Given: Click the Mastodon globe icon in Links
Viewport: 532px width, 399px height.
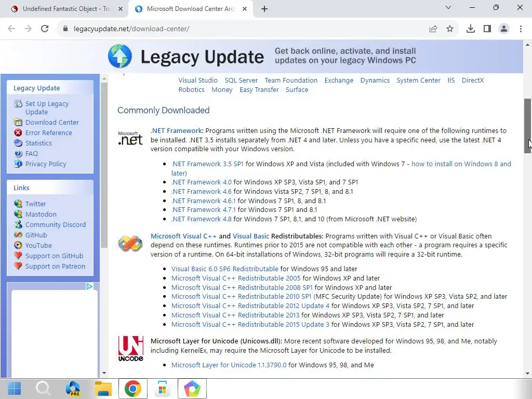Looking at the screenshot, I should pos(18,214).
